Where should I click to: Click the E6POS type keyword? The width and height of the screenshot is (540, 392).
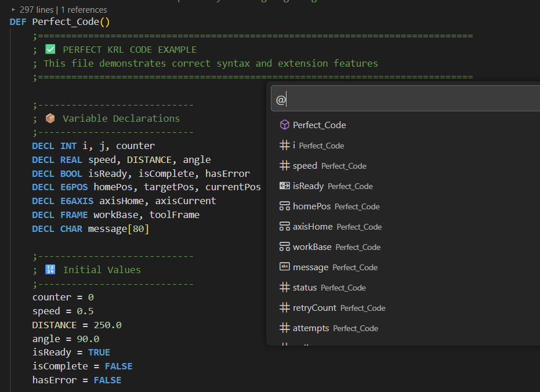tap(74, 187)
